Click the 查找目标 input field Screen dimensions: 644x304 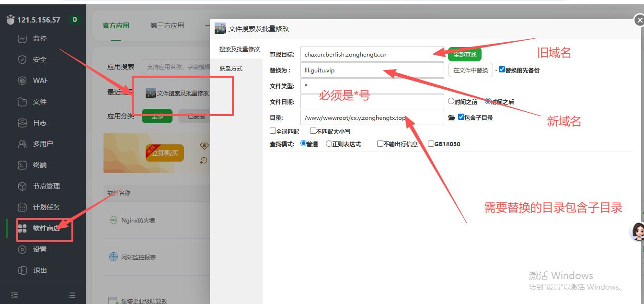tap(372, 55)
